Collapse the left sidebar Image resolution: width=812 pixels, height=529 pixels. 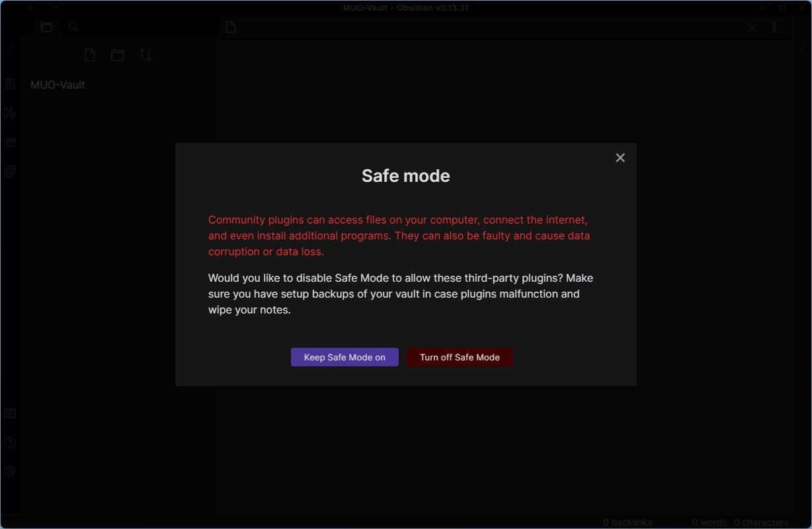[9, 49]
